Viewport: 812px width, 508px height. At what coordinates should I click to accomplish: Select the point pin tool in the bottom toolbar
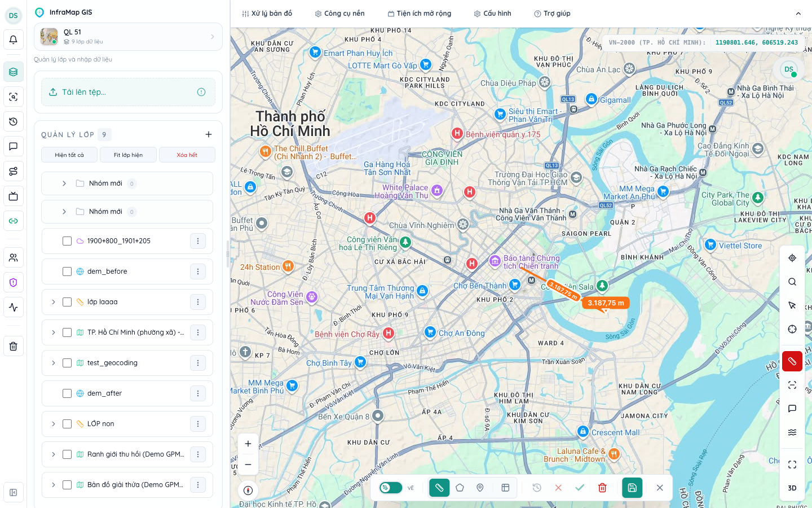480,488
